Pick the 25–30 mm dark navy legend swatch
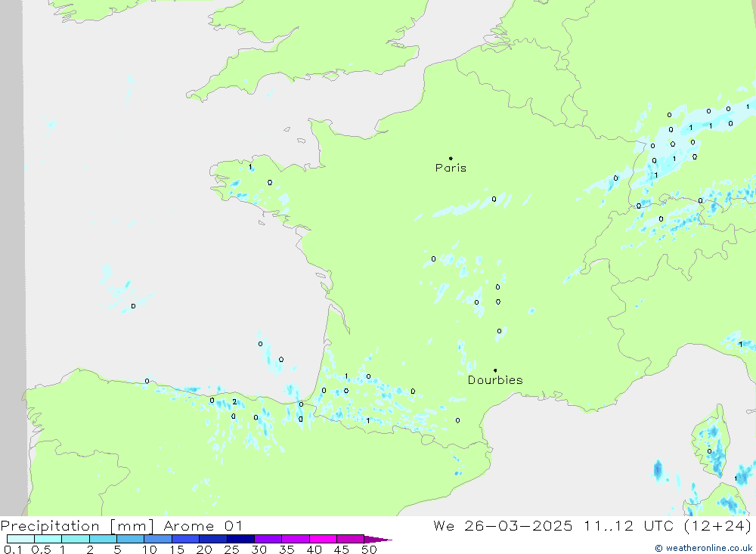The image size is (756, 554). (x=240, y=539)
